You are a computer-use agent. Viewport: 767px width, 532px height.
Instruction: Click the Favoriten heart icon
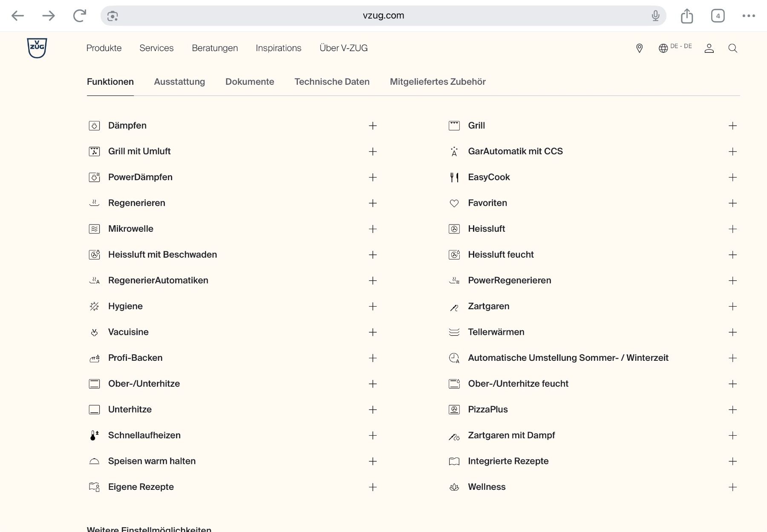click(x=454, y=203)
